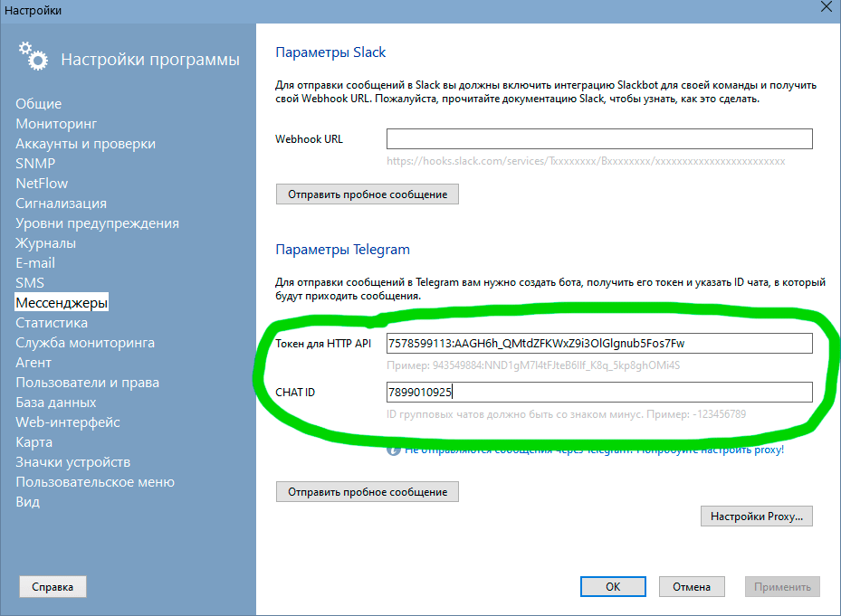The width and height of the screenshot is (841, 616).
Task: Click the info icon beside proxy link
Action: coord(394,450)
